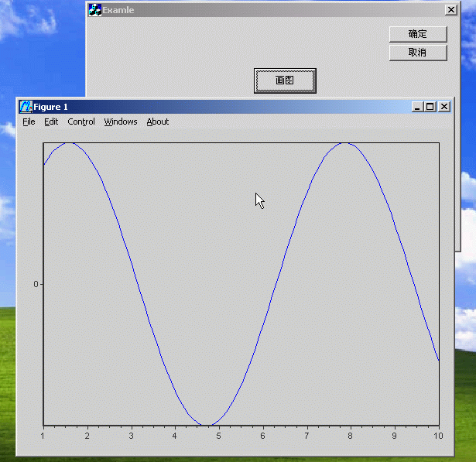Click the x-axis label 1
Image resolution: width=476 pixels, height=462 pixels.
click(43, 436)
